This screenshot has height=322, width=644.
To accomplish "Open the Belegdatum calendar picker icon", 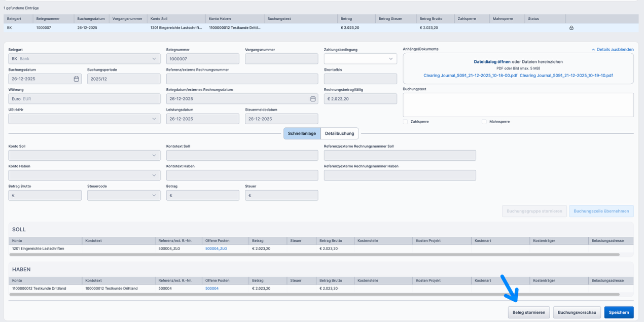I will pyautogui.click(x=313, y=99).
